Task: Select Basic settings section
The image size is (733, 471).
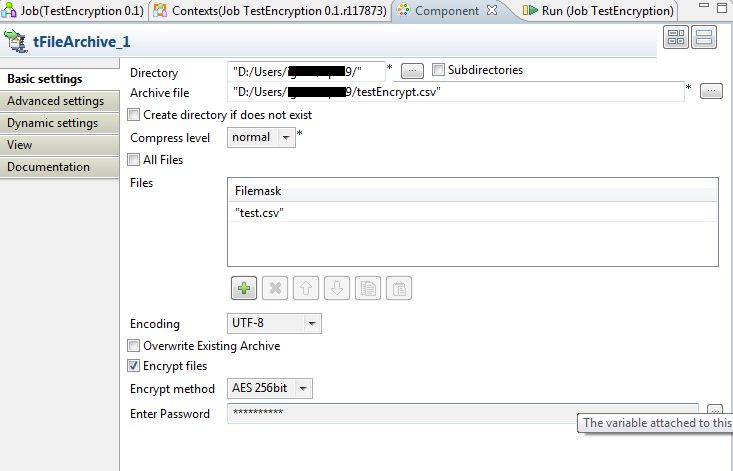Action: coord(59,79)
